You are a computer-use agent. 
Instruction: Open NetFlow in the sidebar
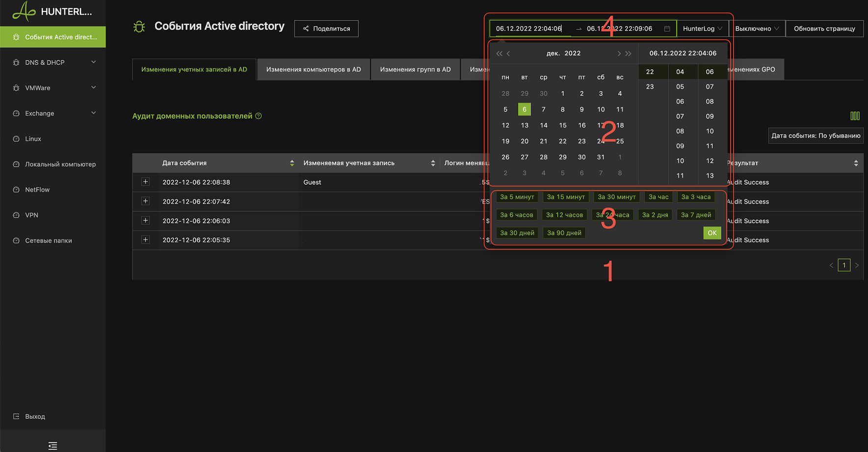pyautogui.click(x=53, y=190)
